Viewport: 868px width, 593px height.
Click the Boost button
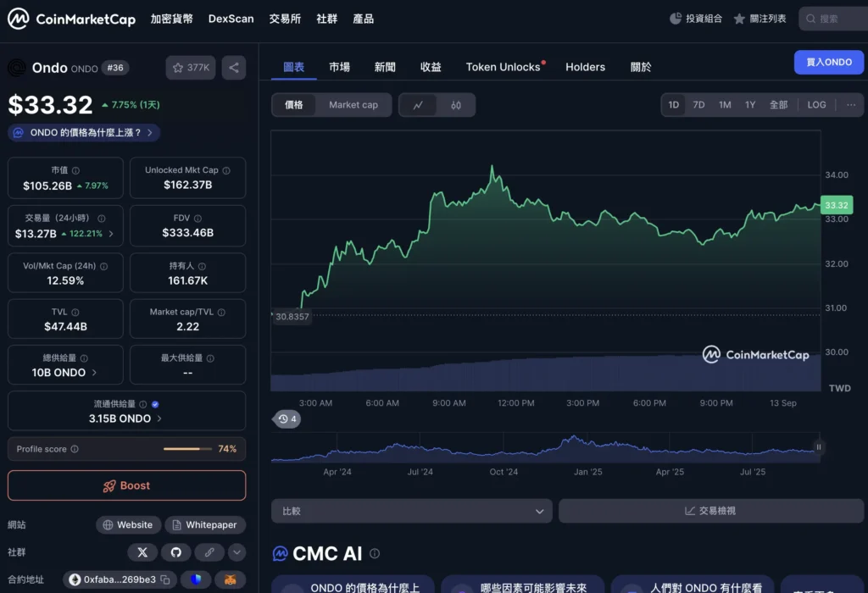[127, 485]
